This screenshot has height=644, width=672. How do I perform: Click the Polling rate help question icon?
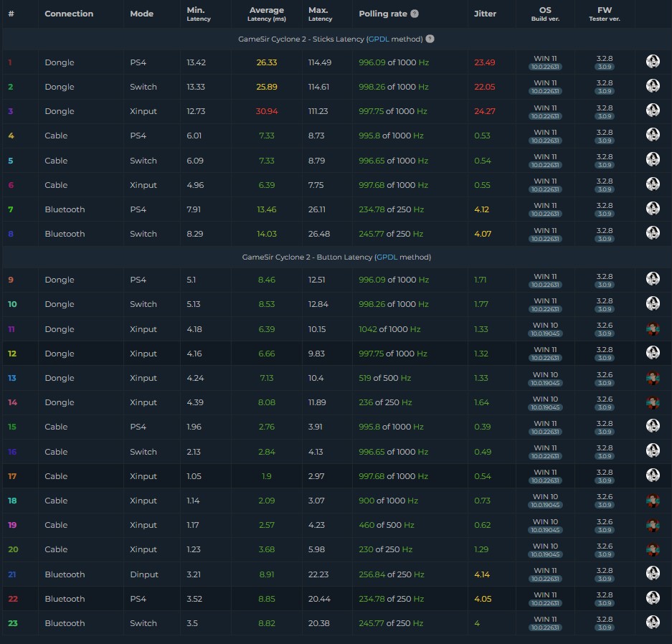pos(415,14)
